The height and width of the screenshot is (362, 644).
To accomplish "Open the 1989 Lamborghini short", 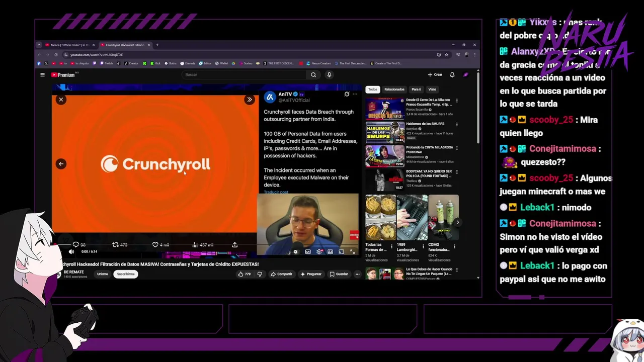I will pyautogui.click(x=412, y=218).
